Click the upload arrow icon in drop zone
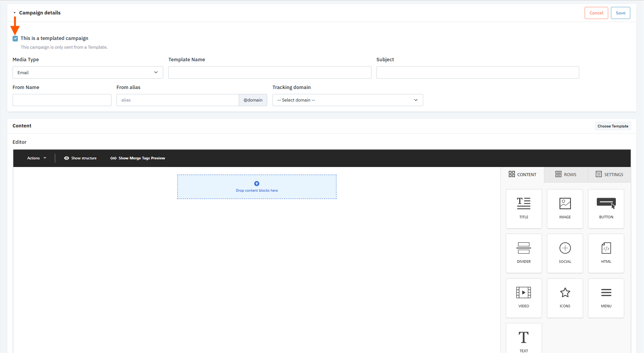644x353 pixels. (x=257, y=183)
